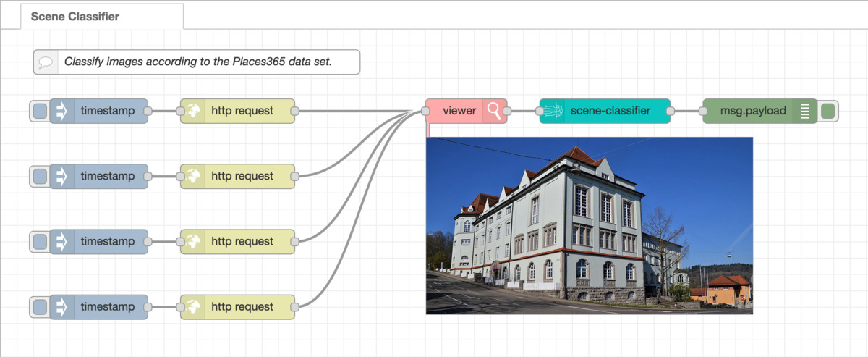Click the globe icon on the third http request
The height and width of the screenshot is (357, 868).
193,241
